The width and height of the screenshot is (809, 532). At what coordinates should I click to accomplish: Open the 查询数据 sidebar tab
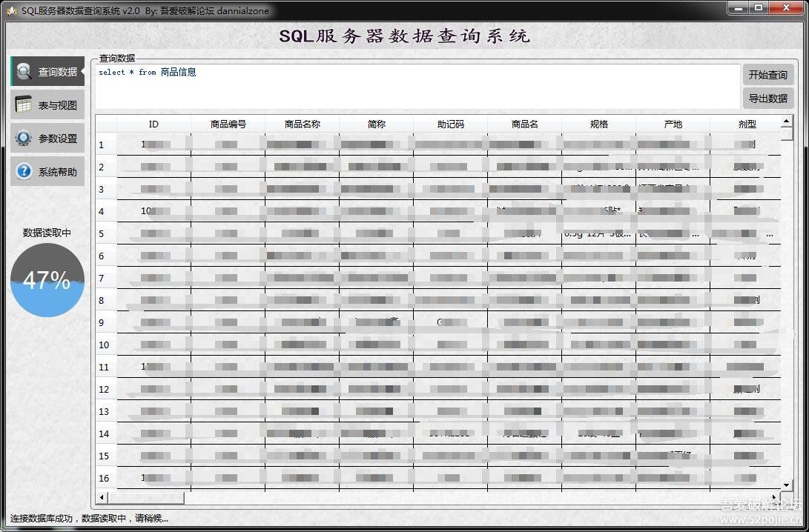pyautogui.click(x=47, y=71)
